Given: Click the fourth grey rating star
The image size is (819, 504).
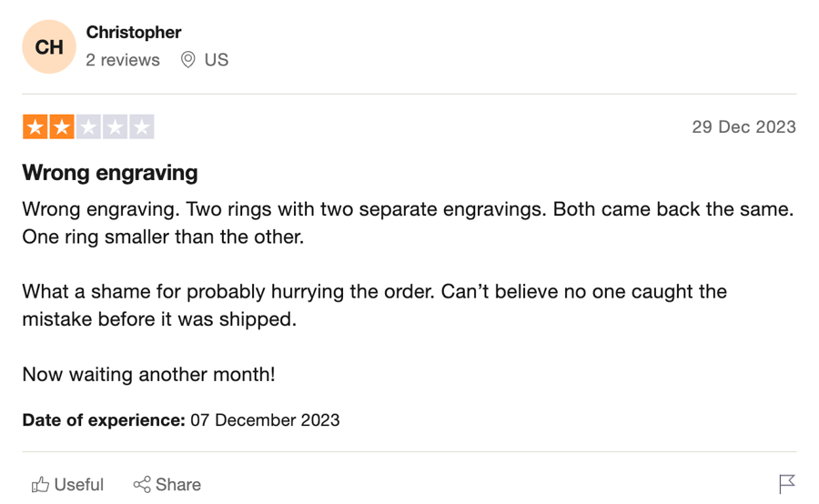Looking at the screenshot, I should [x=116, y=127].
